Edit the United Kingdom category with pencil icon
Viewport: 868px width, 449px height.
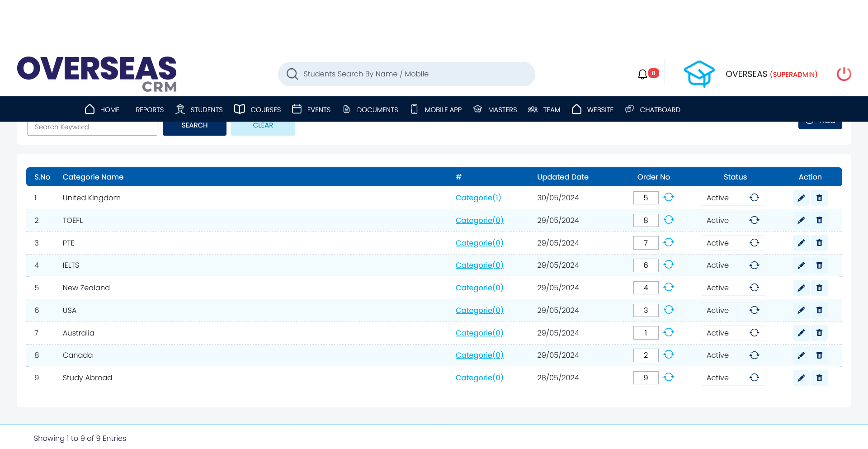pos(801,198)
